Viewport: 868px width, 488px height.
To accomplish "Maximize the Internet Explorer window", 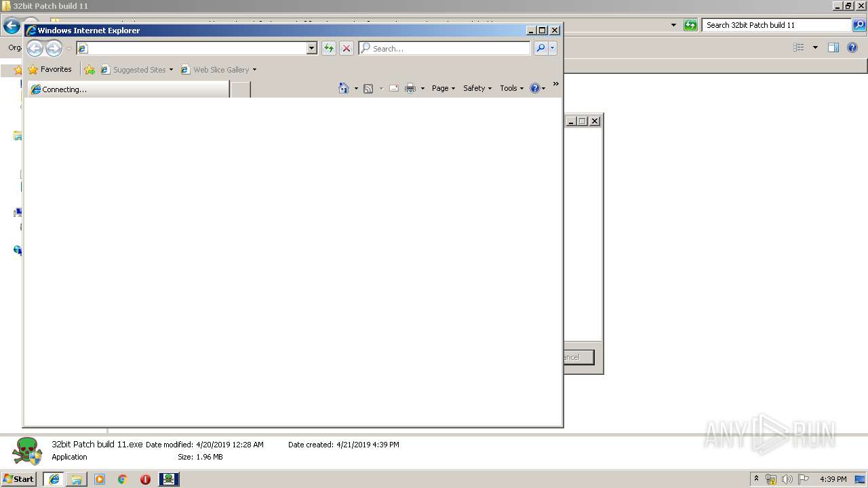I will pyautogui.click(x=542, y=30).
